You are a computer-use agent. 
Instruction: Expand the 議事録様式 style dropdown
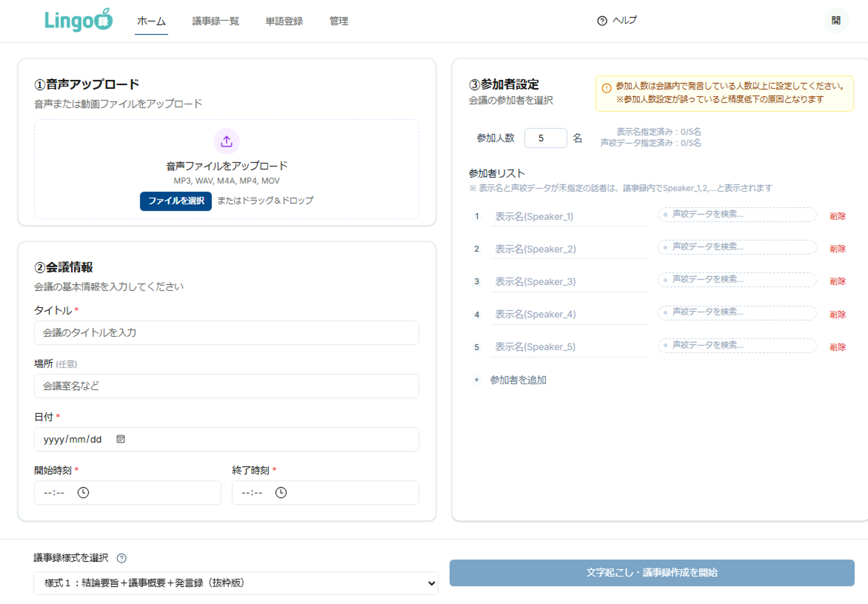236,583
